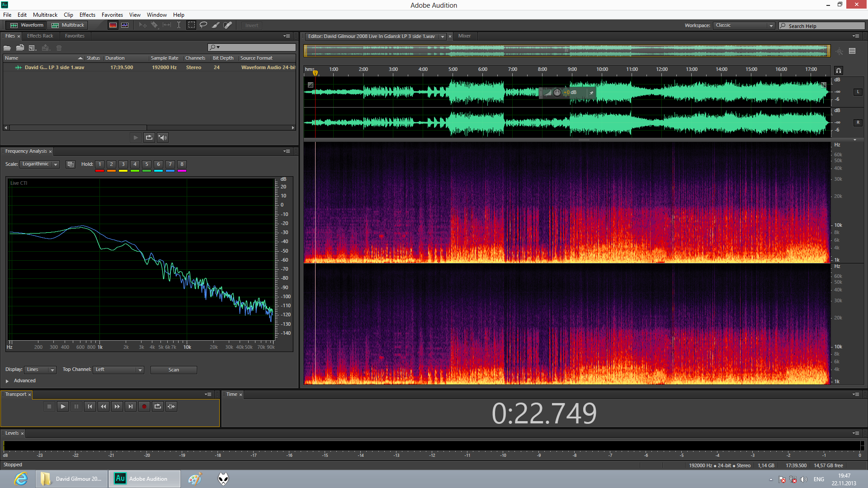Toggle auto-play speaker icon in Files panel

[163, 137]
